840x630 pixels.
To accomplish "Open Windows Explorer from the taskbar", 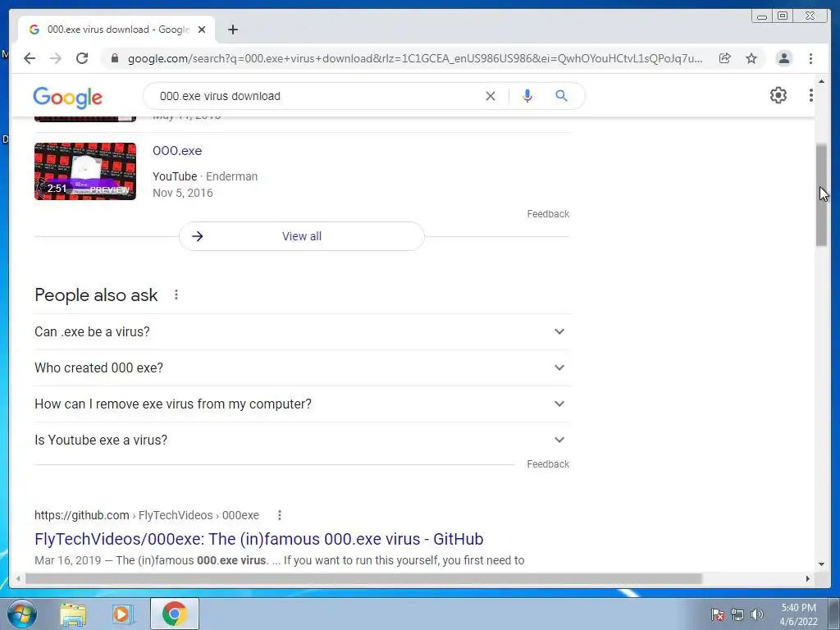I will pyautogui.click(x=73, y=614).
